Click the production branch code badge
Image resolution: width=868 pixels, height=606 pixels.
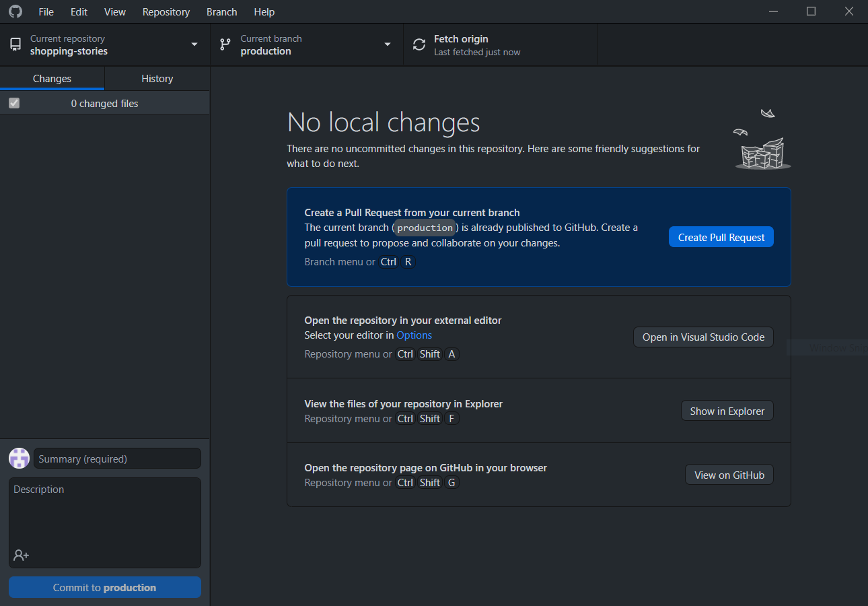pos(425,228)
